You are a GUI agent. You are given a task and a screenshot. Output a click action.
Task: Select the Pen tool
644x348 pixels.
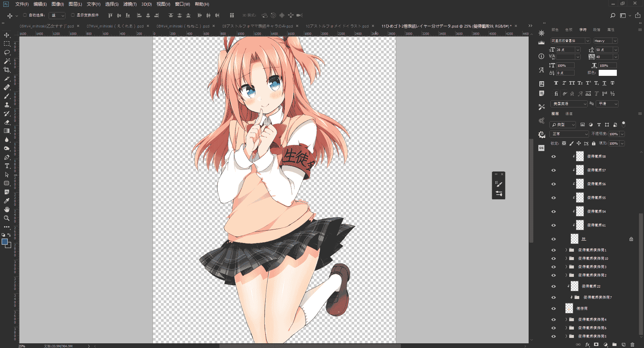[7, 157]
